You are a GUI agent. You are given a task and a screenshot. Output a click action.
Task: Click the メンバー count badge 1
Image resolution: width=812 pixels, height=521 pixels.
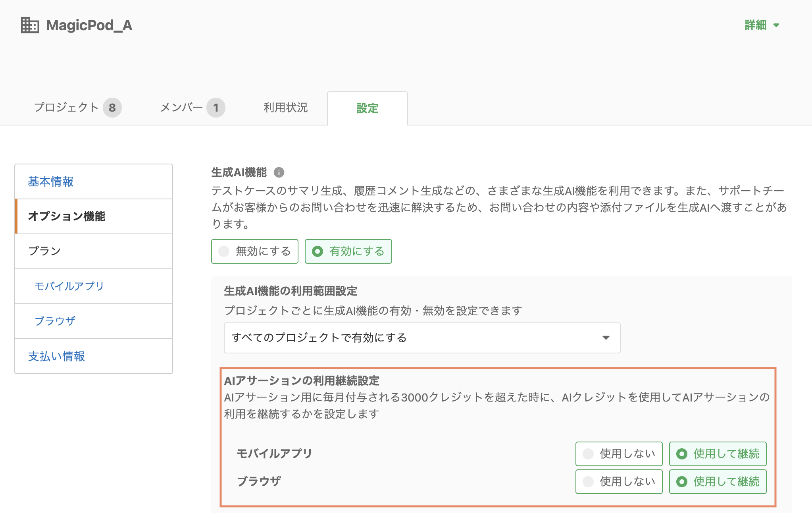(x=216, y=108)
